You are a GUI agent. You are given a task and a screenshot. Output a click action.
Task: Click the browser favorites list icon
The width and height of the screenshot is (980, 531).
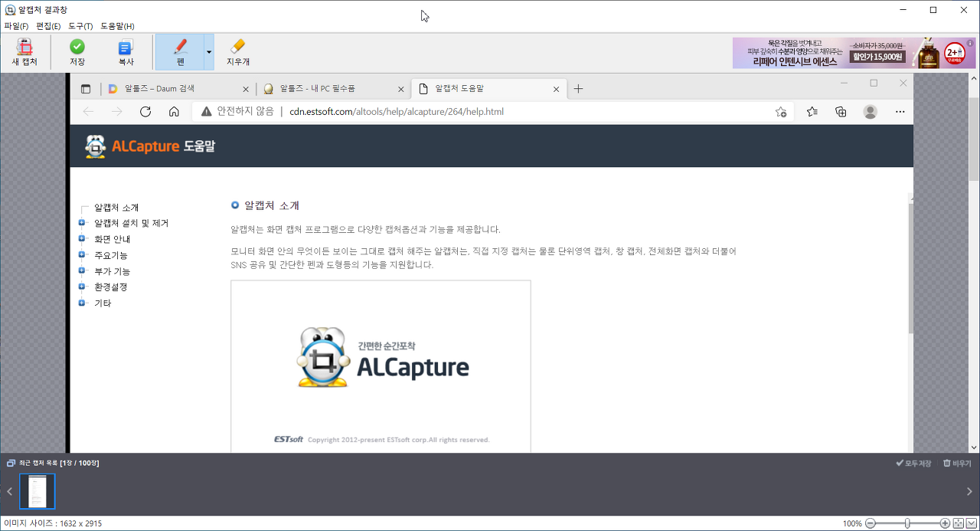[x=812, y=112]
